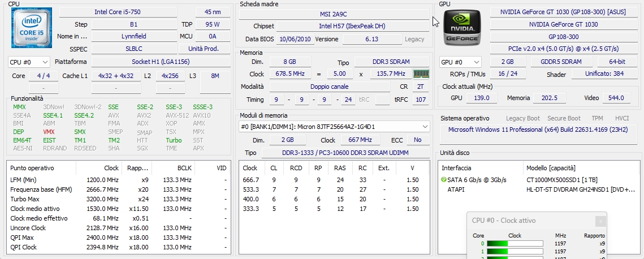Expand the memory module #0 BANK1/DIMM1 dropdown
Viewport: 644px width, 259px height.
click(x=334, y=127)
